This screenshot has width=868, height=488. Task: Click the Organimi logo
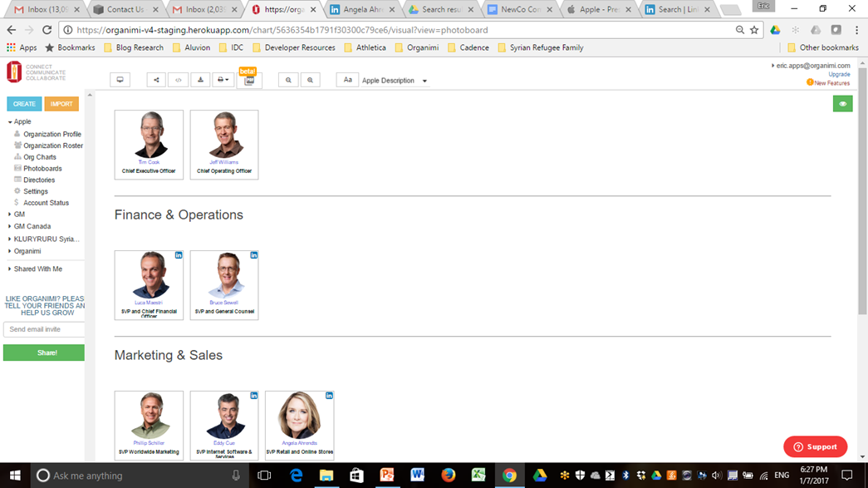point(14,72)
